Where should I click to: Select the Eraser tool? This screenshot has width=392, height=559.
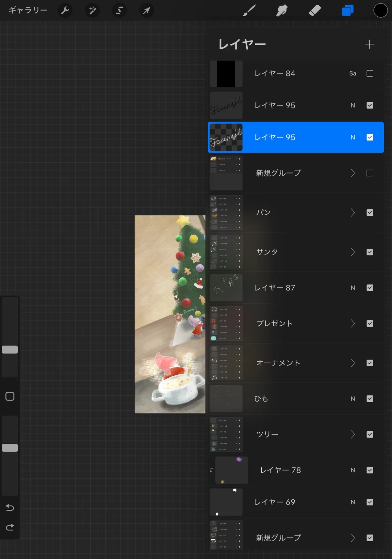(315, 10)
